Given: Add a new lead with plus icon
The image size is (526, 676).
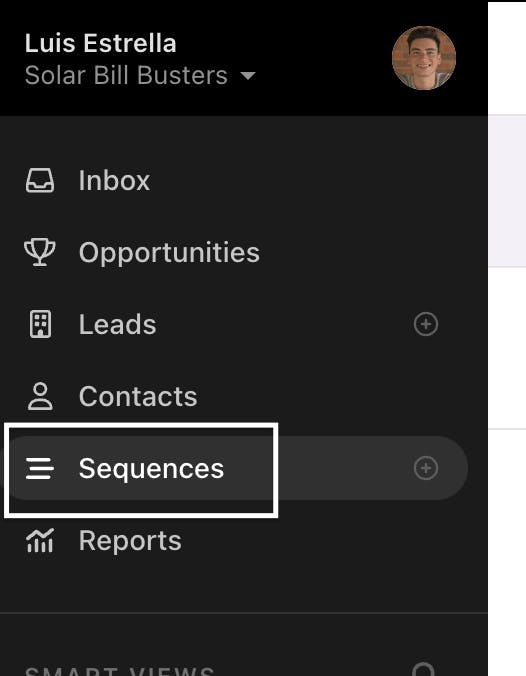Looking at the screenshot, I should pos(426,324).
